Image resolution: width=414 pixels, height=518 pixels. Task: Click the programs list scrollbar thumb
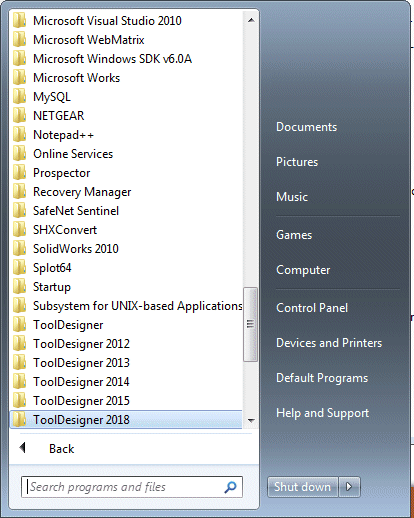click(251, 324)
